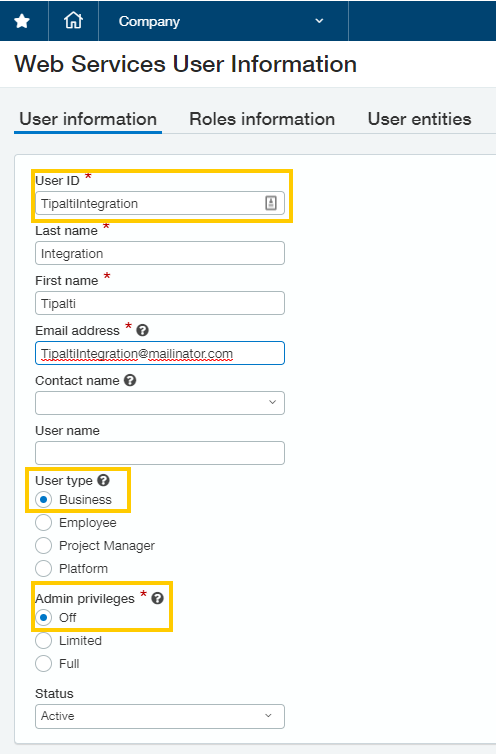Click the Last name label
The height and width of the screenshot is (754, 496).
coord(66,230)
